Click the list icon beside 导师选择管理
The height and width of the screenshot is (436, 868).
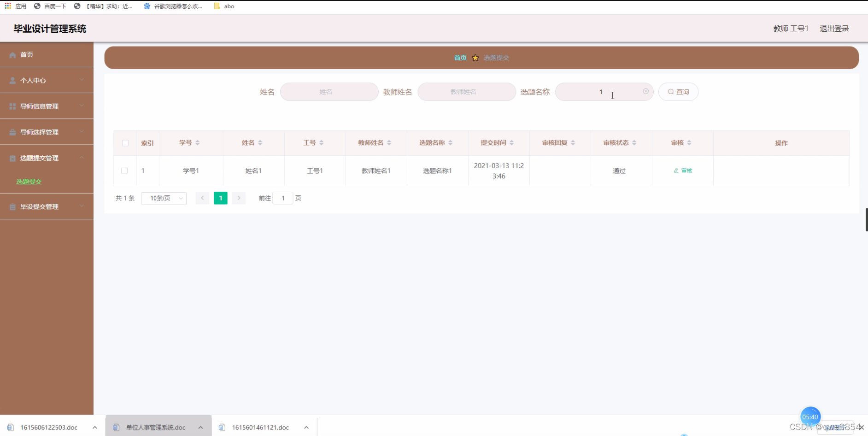(x=12, y=132)
